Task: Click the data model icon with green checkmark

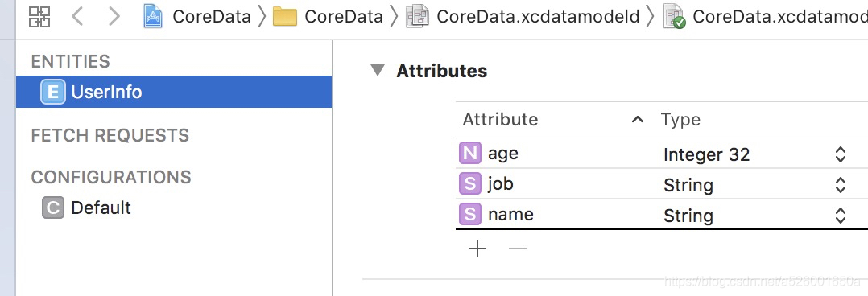Action: pyautogui.click(x=675, y=17)
